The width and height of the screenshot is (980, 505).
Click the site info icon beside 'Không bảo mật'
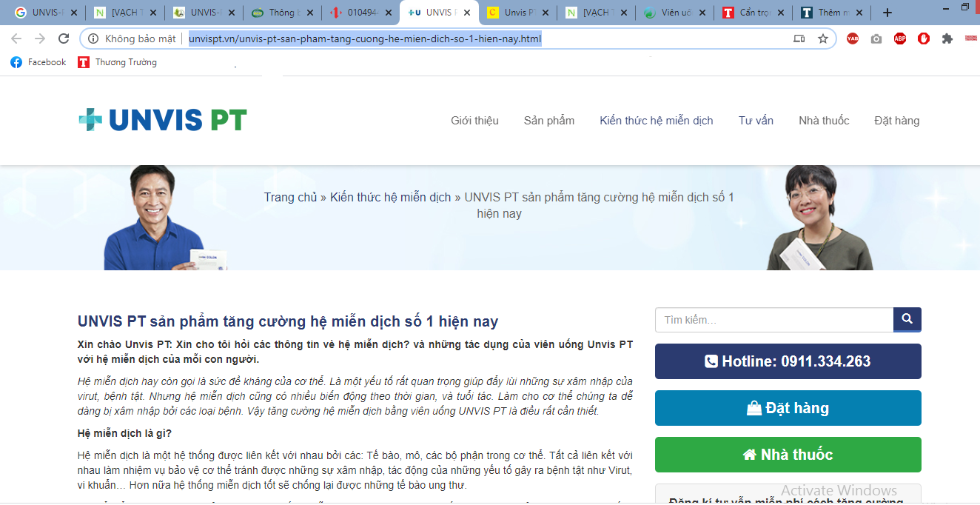coord(93,39)
